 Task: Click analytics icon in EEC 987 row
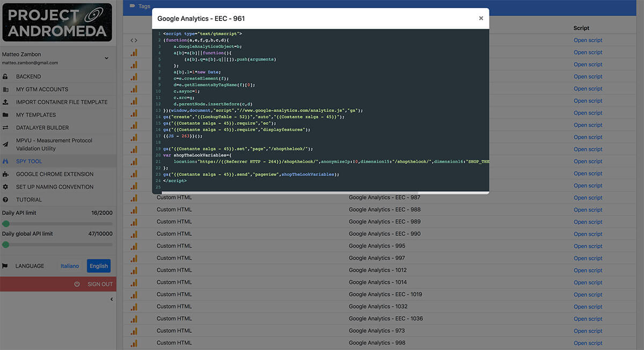click(134, 197)
